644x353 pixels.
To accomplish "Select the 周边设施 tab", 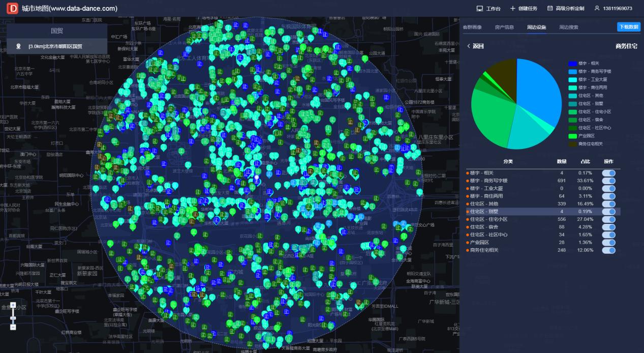I will [536, 27].
